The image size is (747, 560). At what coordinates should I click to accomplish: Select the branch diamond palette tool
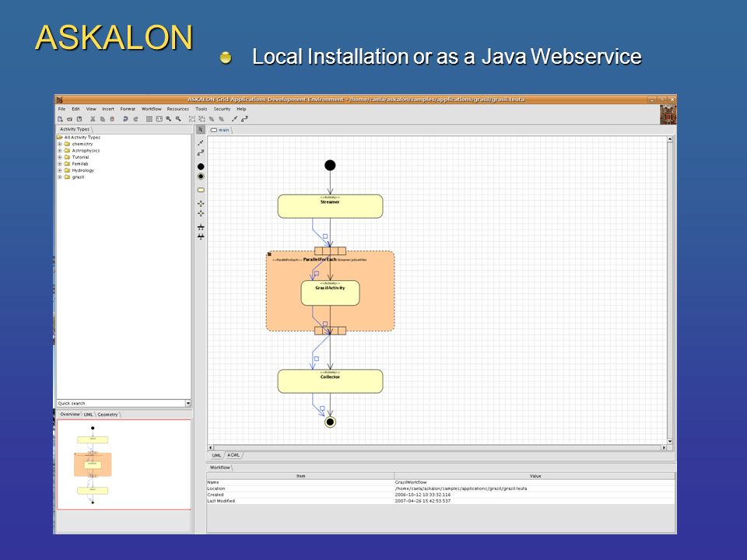click(x=201, y=203)
